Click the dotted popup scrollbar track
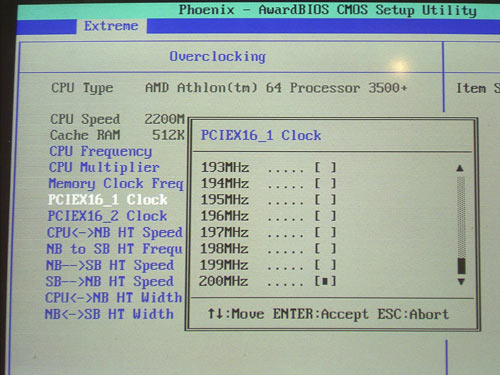Viewport: 500px width, 375px height. 461,217
